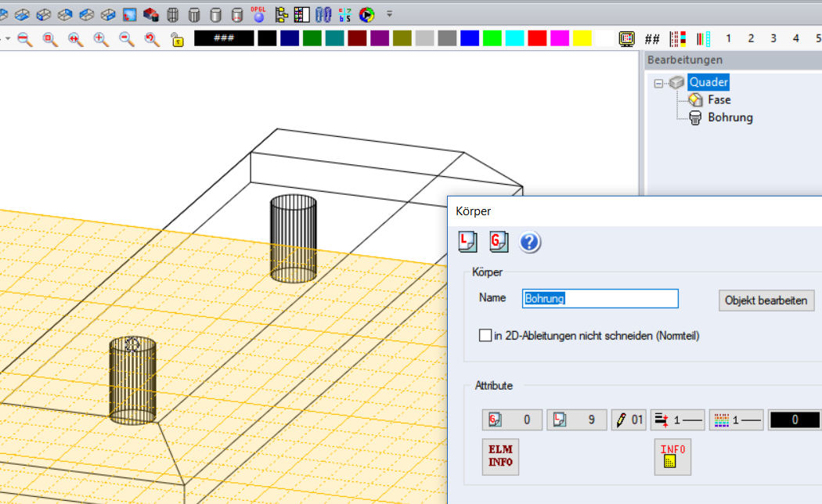
Task: Open the color table grid icon
Action: (x=302, y=15)
